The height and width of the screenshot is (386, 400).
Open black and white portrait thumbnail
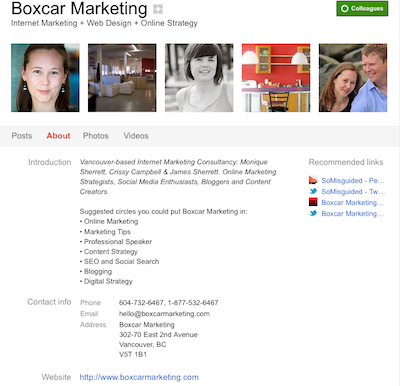(x=199, y=78)
